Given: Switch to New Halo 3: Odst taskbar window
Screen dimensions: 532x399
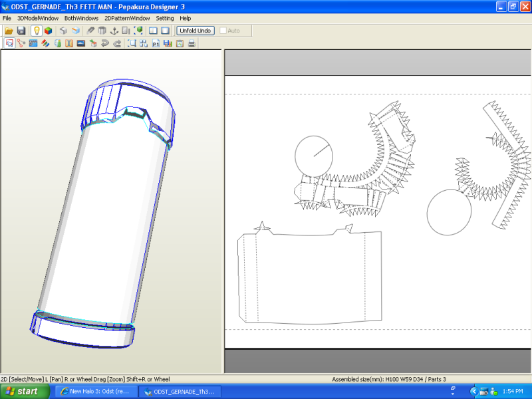Looking at the screenshot, I should 96,392.
